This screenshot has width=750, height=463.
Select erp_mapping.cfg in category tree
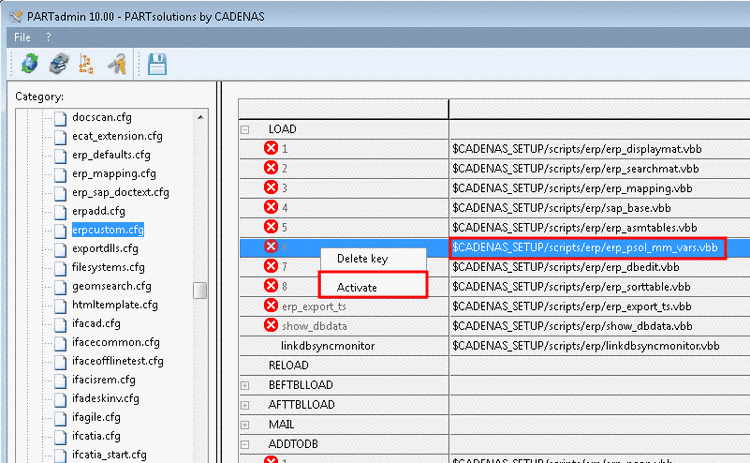coord(114,174)
